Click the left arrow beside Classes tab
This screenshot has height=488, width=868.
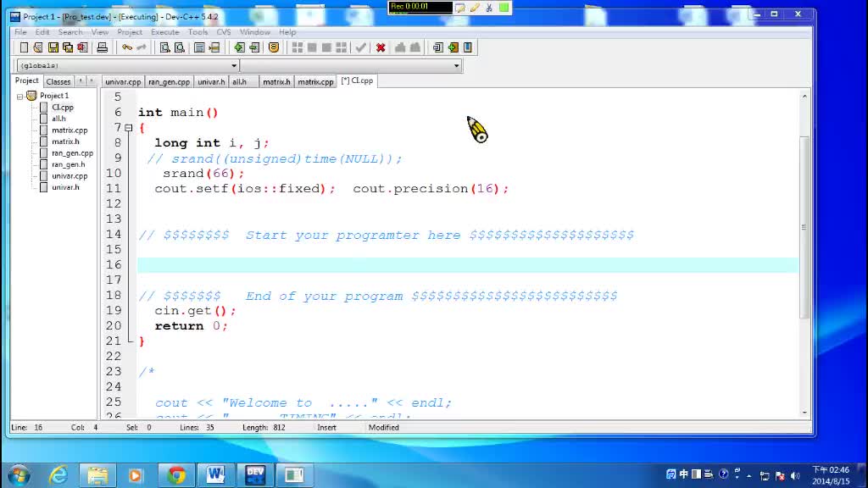pyautogui.click(x=81, y=81)
